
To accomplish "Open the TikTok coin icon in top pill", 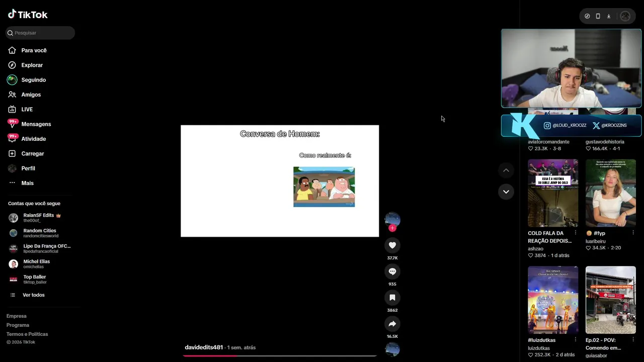I will pyautogui.click(x=587, y=16).
